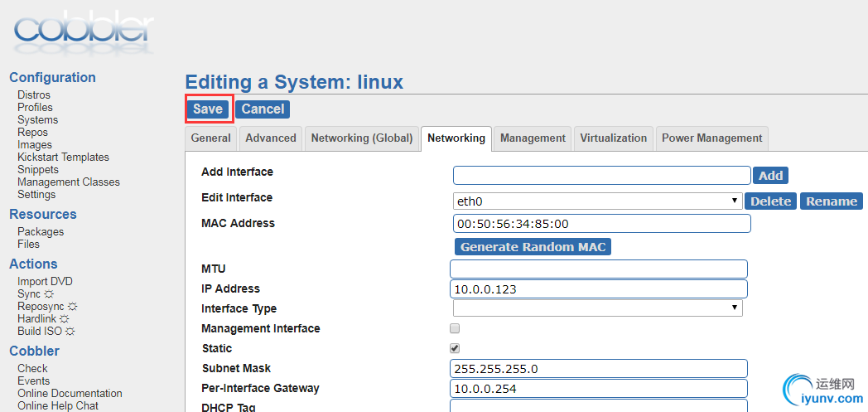The width and height of the screenshot is (868, 412).
Task: Delete the selected interface
Action: click(x=770, y=201)
